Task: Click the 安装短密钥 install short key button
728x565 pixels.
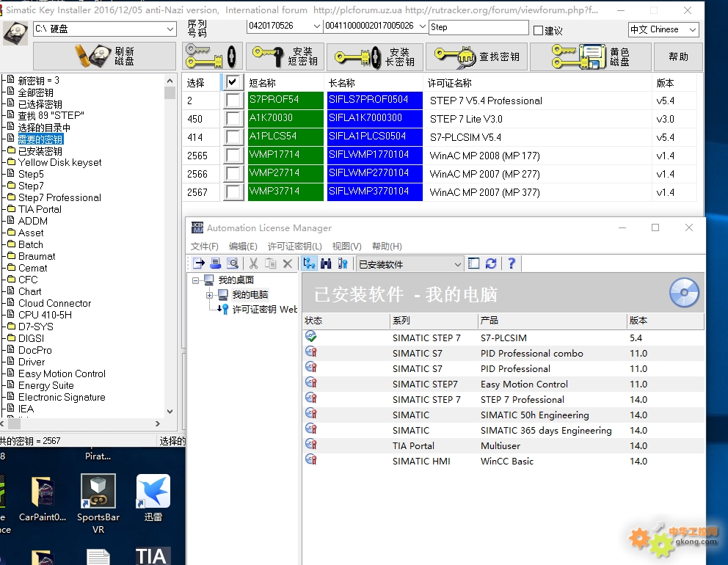Action: (285, 56)
